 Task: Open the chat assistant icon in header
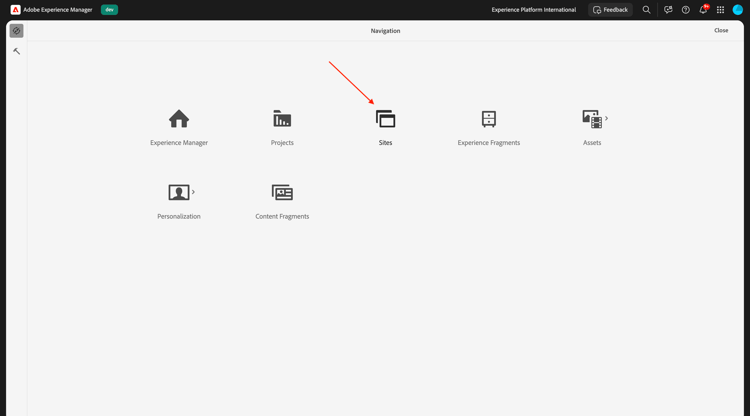(668, 10)
